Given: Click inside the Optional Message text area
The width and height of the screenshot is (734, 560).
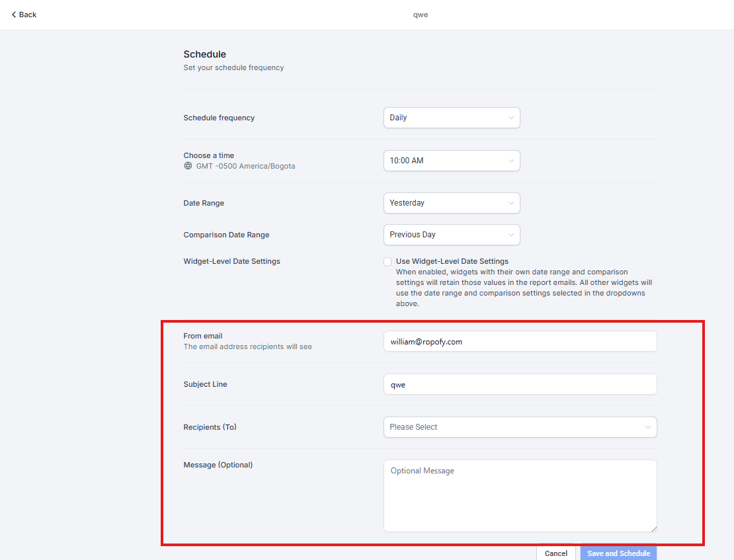Looking at the screenshot, I should click(x=520, y=496).
